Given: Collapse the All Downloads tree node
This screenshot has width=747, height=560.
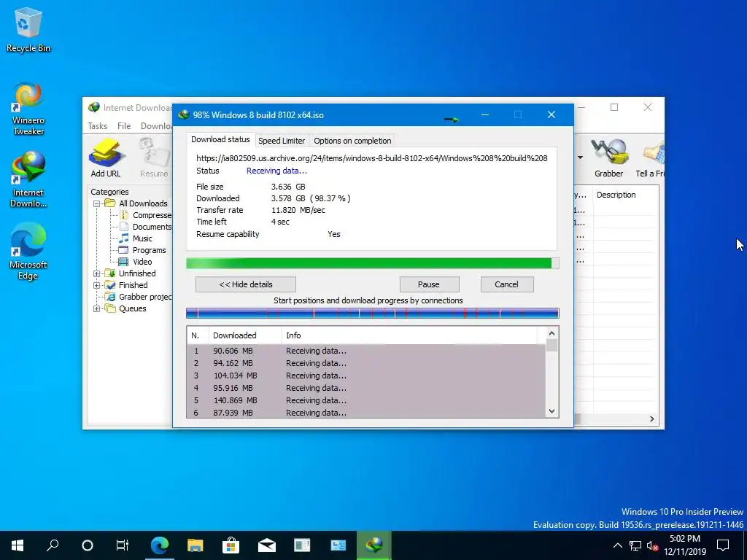Looking at the screenshot, I should click(97, 203).
